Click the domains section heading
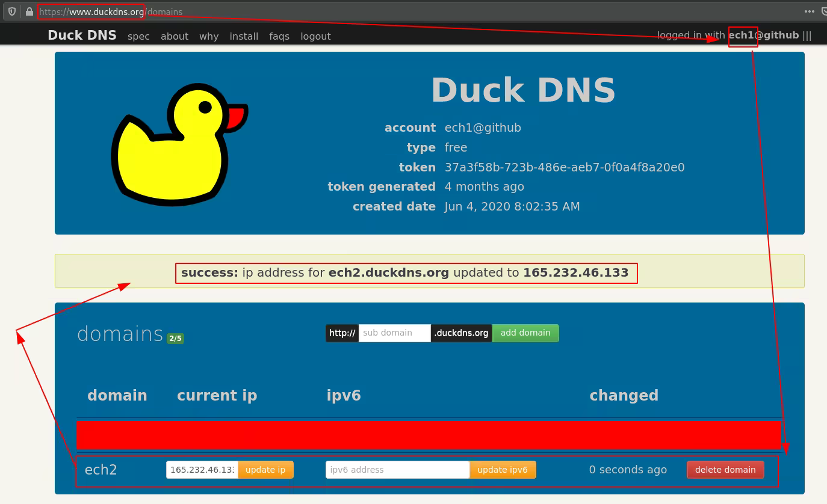This screenshot has width=827, height=504. pos(120,333)
